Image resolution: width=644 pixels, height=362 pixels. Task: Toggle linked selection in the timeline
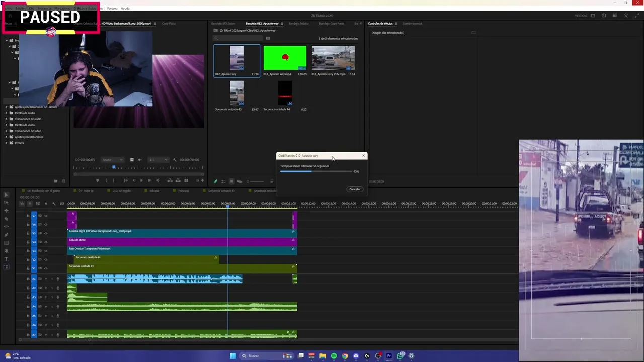tap(38, 204)
